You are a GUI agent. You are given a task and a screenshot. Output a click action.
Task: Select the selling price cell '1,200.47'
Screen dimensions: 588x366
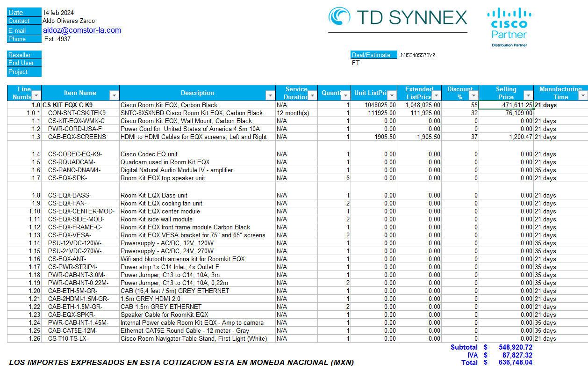pos(506,137)
